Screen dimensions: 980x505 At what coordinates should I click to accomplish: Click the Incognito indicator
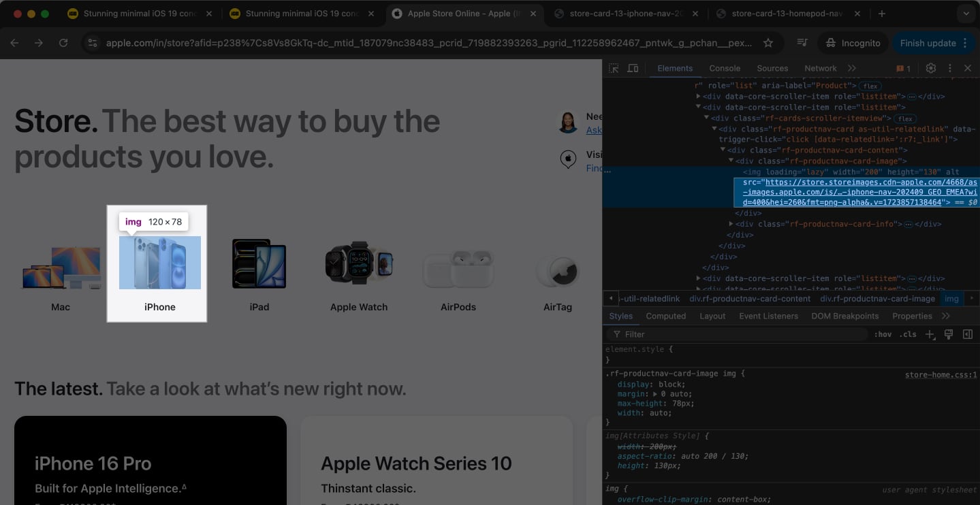pyautogui.click(x=853, y=43)
